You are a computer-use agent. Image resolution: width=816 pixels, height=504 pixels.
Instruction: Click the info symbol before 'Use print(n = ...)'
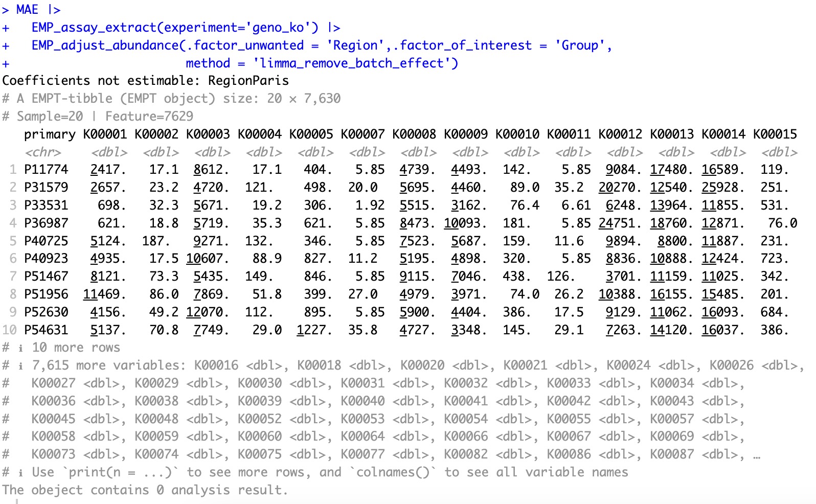20,473
